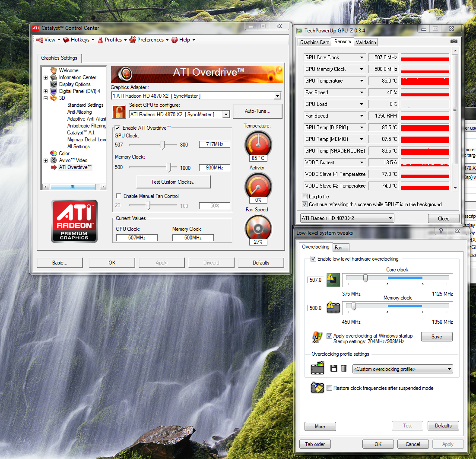Click the GPU-Z title bar app icon
The width and height of the screenshot is (476, 459).
300,30
